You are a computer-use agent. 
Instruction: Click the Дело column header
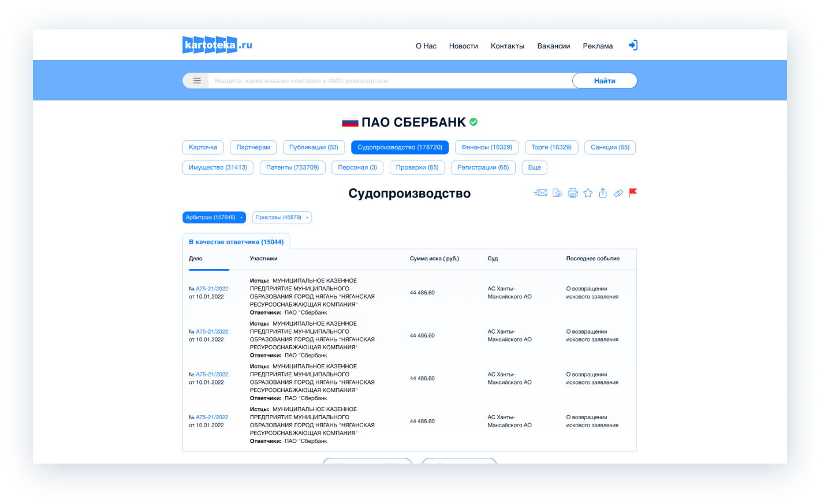pos(196,259)
